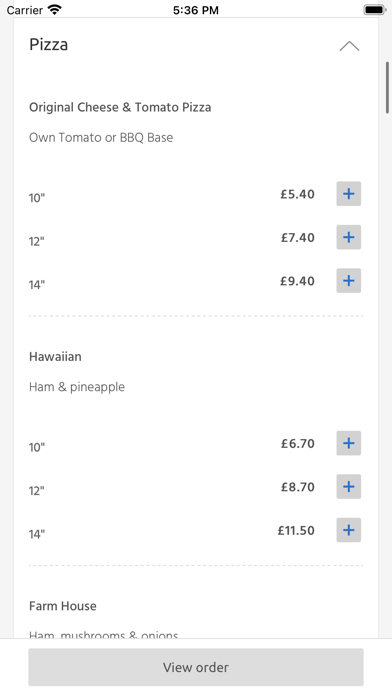Tap the Own Tomato or BBQ Base description

pyautogui.click(x=101, y=138)
